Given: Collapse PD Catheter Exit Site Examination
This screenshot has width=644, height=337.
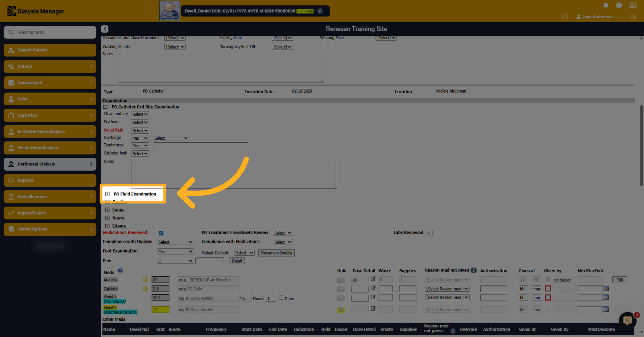Looking at the screenshot, I should (x=105, y=107).
